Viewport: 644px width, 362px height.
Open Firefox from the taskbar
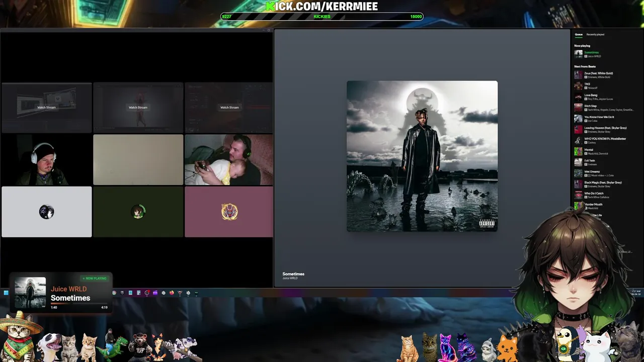[172, 293]
